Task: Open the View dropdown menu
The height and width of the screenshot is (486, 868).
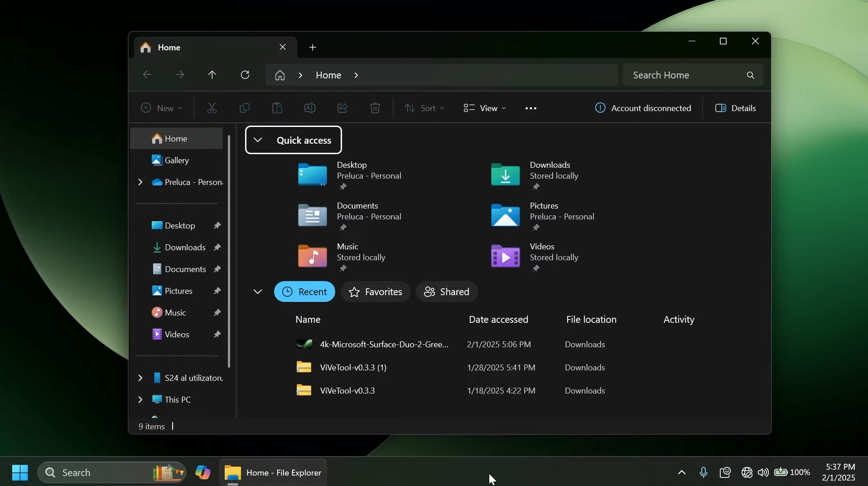Action: click(x=485, y=108)
